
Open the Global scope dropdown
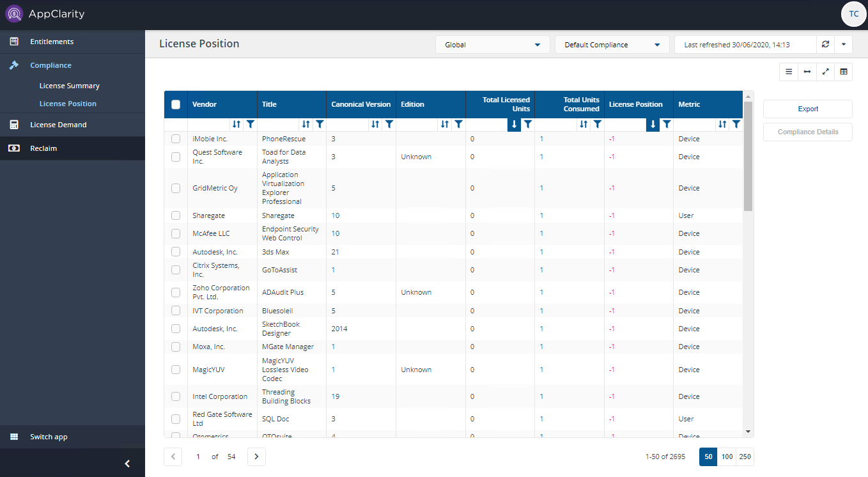tap(492, 45)
